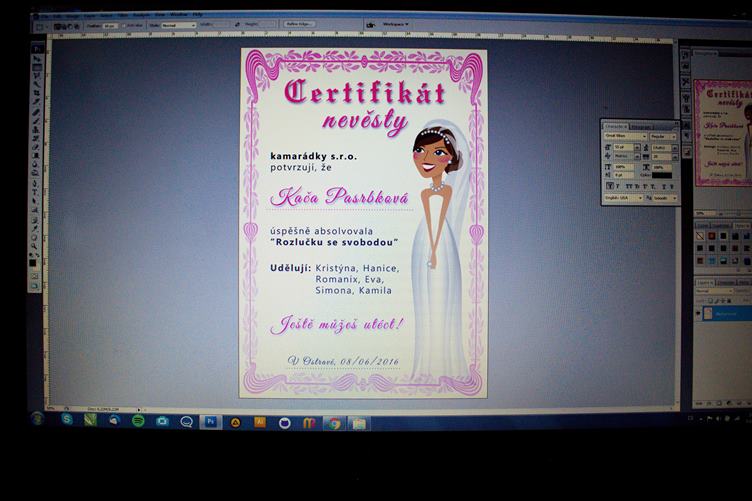Toggle All Caps in Character panel
The image size is (752, 501).
[x=629, y=186]
